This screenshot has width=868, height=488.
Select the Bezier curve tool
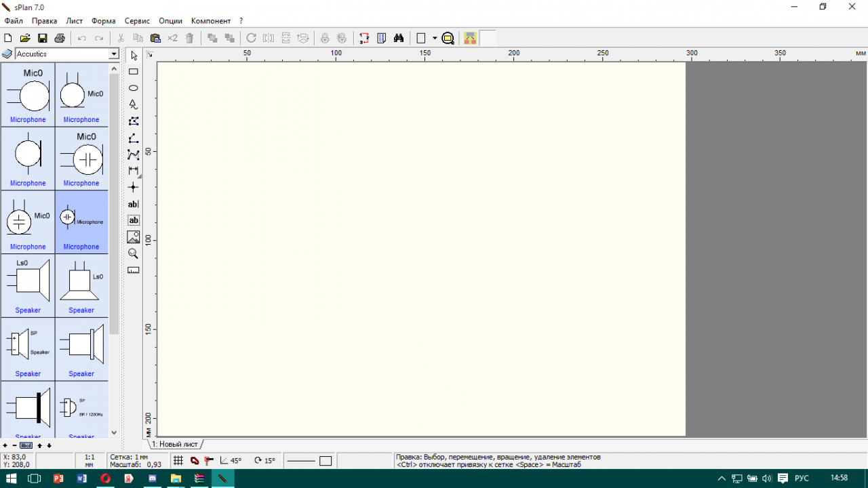(134, 155)
